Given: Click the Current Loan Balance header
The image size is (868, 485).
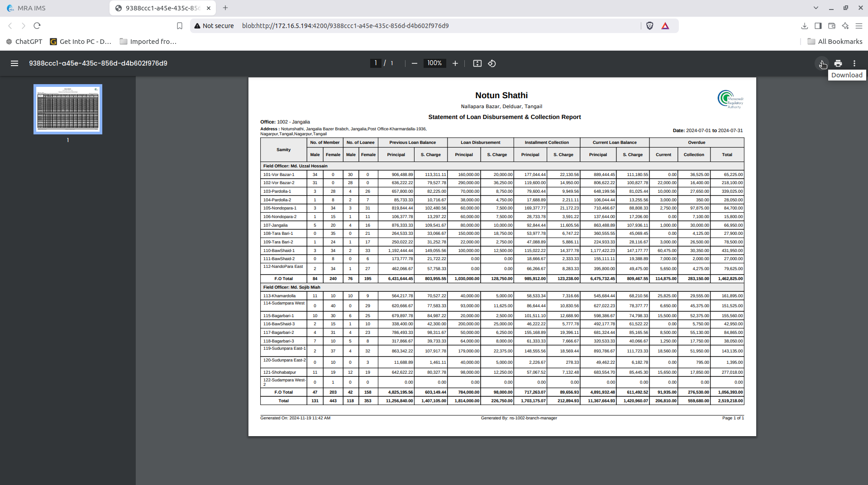Looking at the screenshot, I should click(x=615, y=143).
